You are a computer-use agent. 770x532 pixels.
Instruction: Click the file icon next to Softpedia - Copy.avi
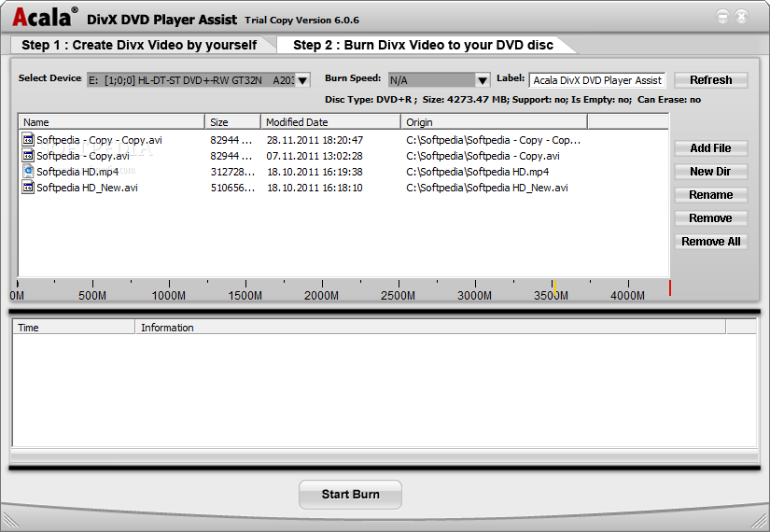(x=28, y=155)
